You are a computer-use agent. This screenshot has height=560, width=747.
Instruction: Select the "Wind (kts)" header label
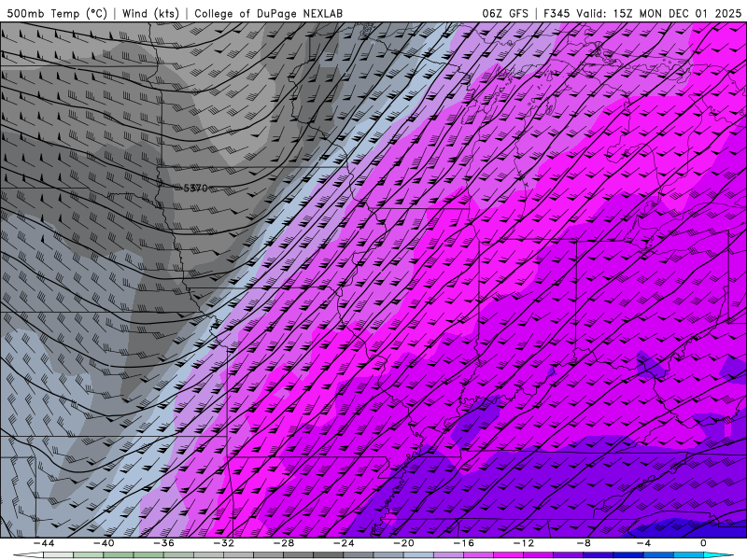coord(151,13)
